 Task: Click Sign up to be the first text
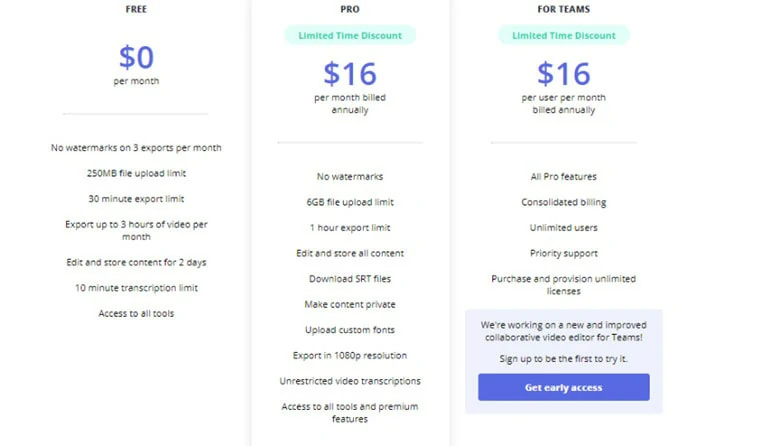(564, 359)
